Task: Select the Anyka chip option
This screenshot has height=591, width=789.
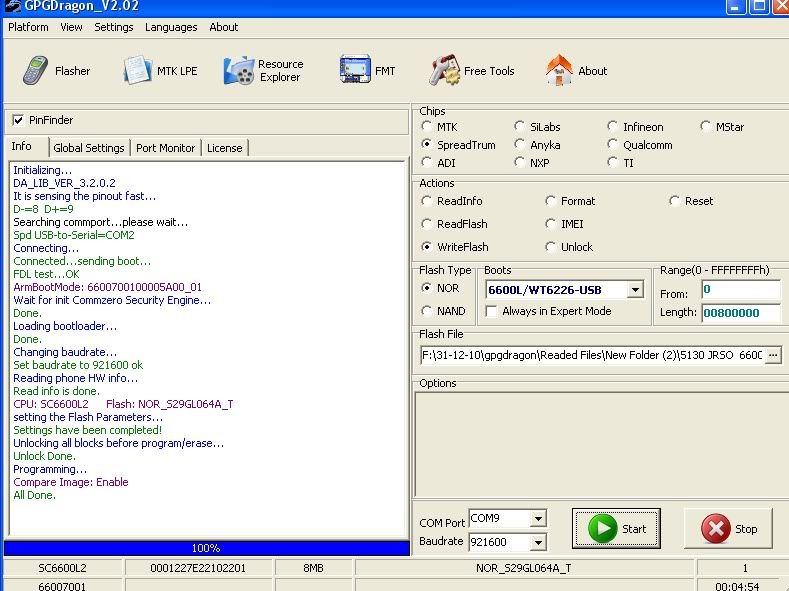Action: pos(520,144)
